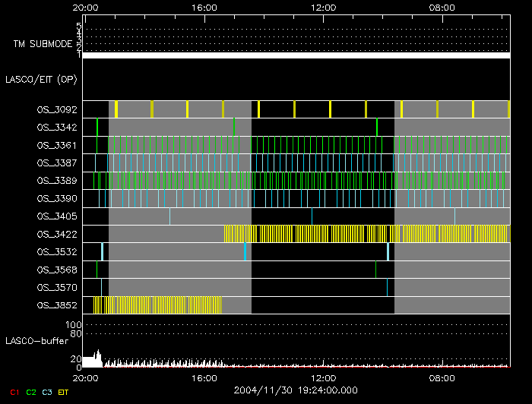Click the C3 legend label
The height and width of the screenshot is (404, 532).
coord(49,392)
